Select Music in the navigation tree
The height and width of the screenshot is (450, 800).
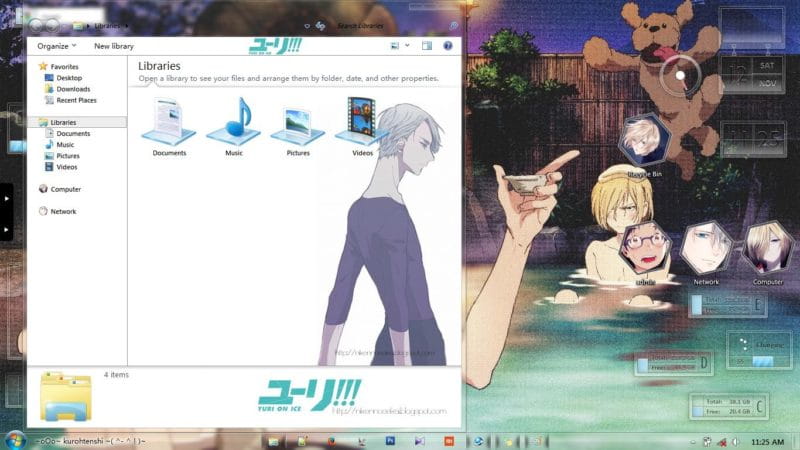65,144
